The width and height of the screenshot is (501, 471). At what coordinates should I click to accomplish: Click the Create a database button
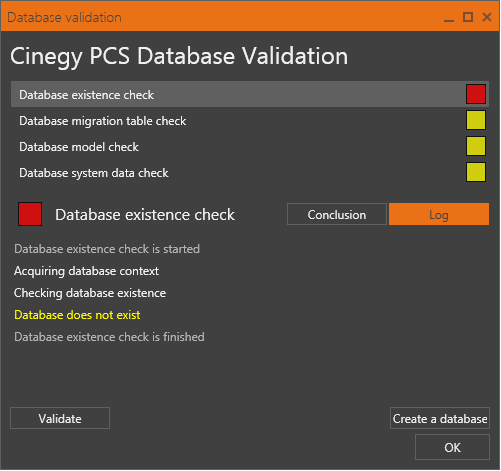[x=440, y=418]
